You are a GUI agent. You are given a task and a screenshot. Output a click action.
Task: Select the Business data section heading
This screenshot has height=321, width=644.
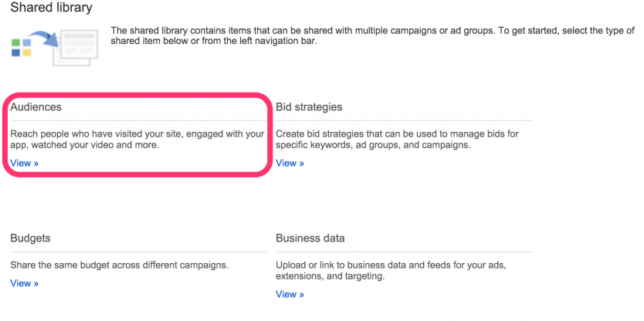pos(310,238)
